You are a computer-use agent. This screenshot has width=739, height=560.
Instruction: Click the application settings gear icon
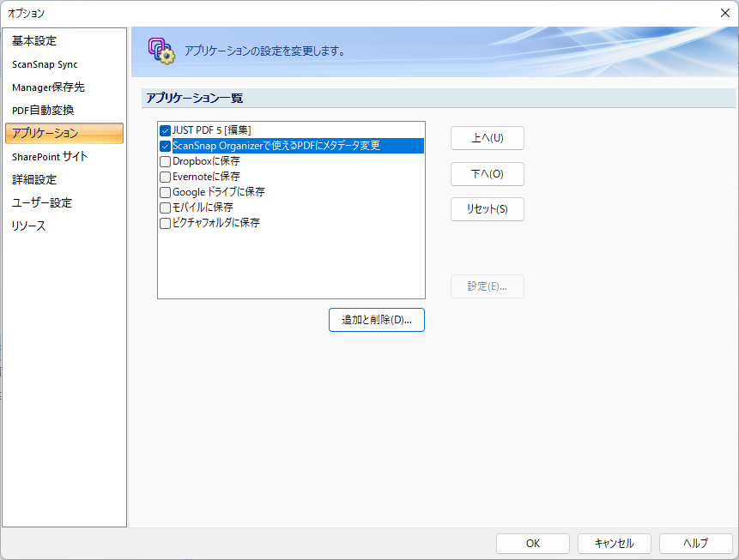point(161,51)
